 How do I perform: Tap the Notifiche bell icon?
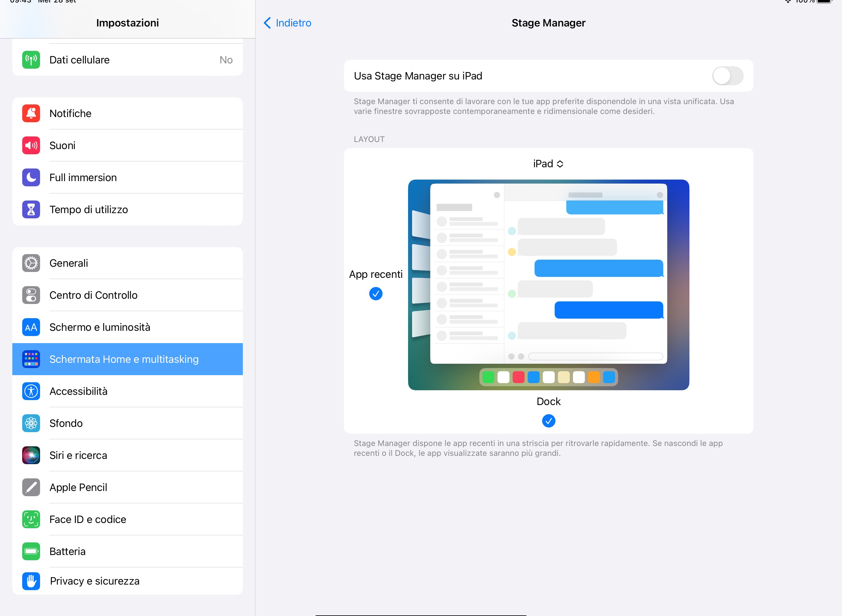[x=31, y=113]
